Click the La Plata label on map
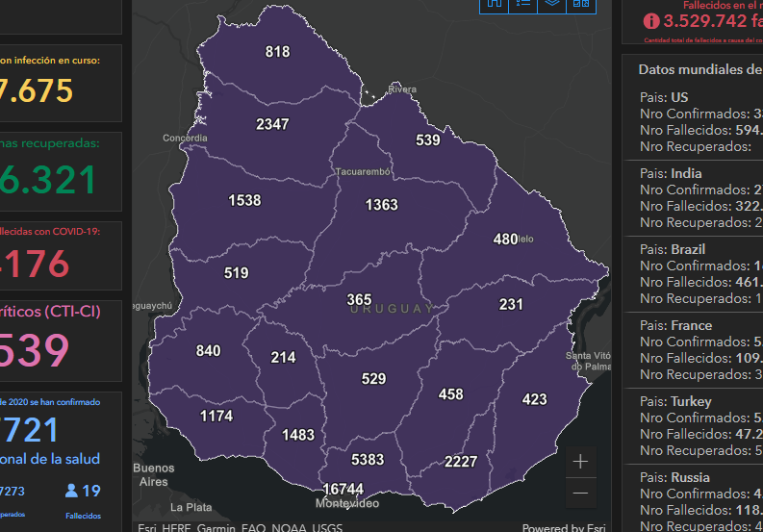Image resolution: width=763 pixels, height=532 pixels. 191,507
